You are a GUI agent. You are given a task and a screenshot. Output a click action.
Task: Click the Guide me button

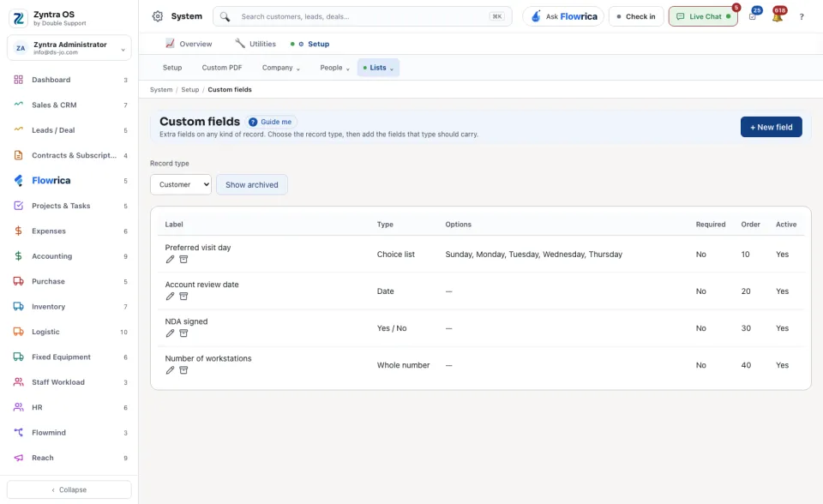(x=272, y=122)
